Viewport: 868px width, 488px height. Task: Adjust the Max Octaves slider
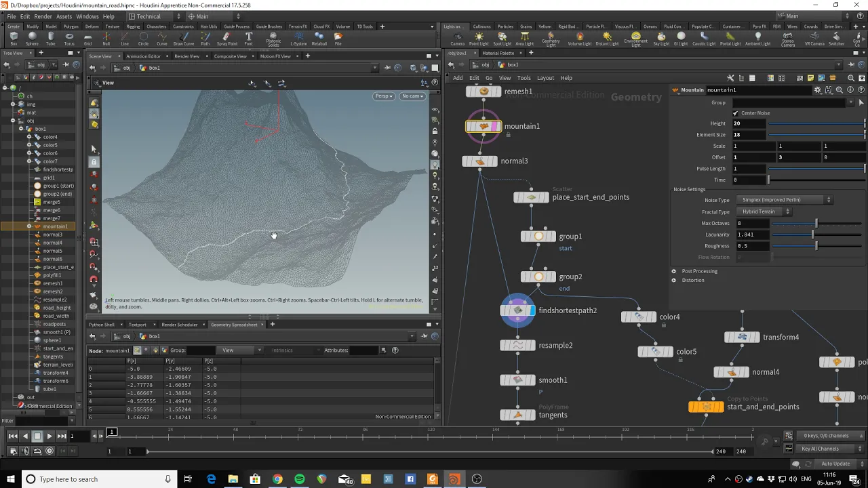coord(816,224)
